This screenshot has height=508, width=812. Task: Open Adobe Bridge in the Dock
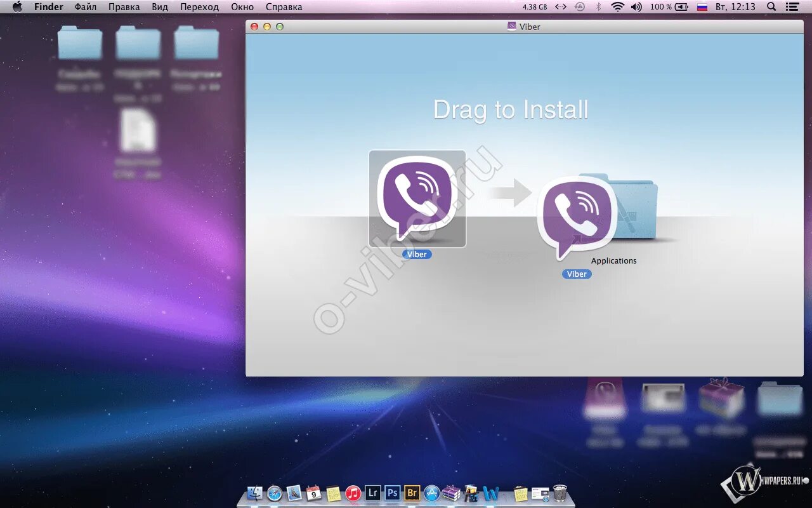412,493
